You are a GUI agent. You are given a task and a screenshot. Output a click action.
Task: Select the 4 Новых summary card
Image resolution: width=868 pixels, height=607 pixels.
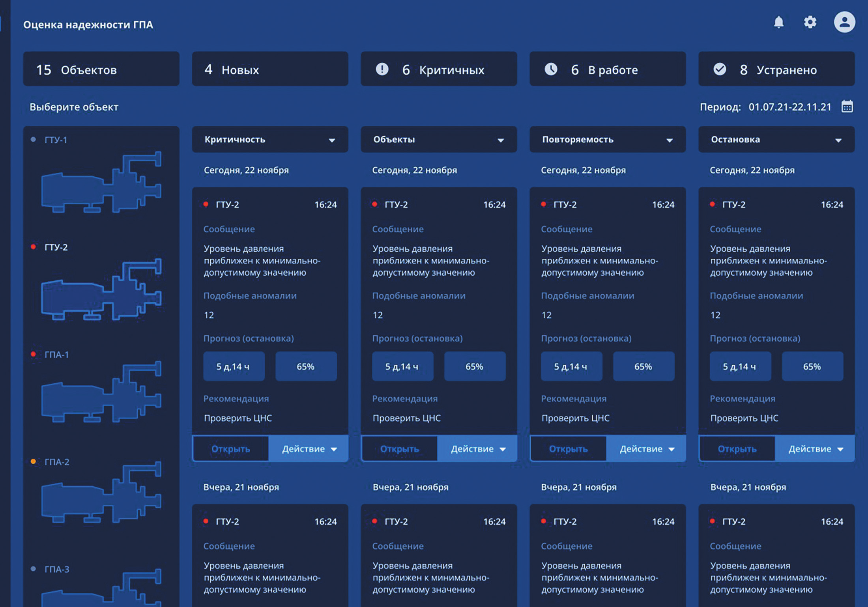(270, 69)
